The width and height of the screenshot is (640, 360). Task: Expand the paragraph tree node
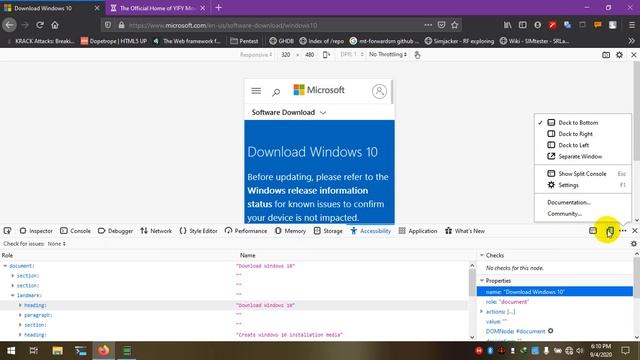(x=20, y=315)
